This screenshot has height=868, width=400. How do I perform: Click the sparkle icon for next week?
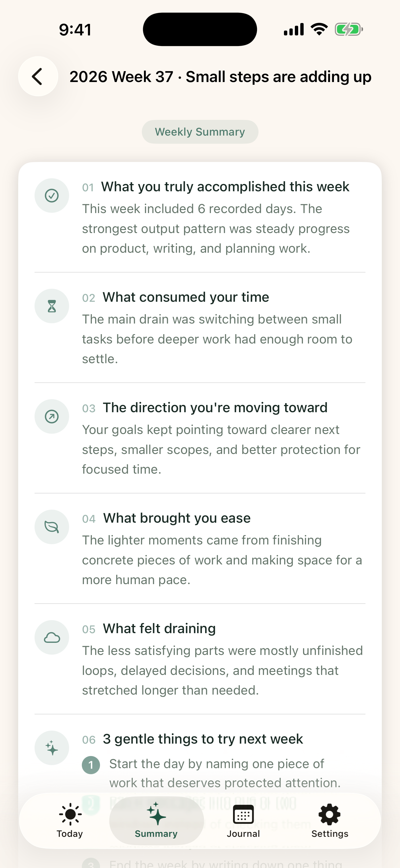point(52,748)
